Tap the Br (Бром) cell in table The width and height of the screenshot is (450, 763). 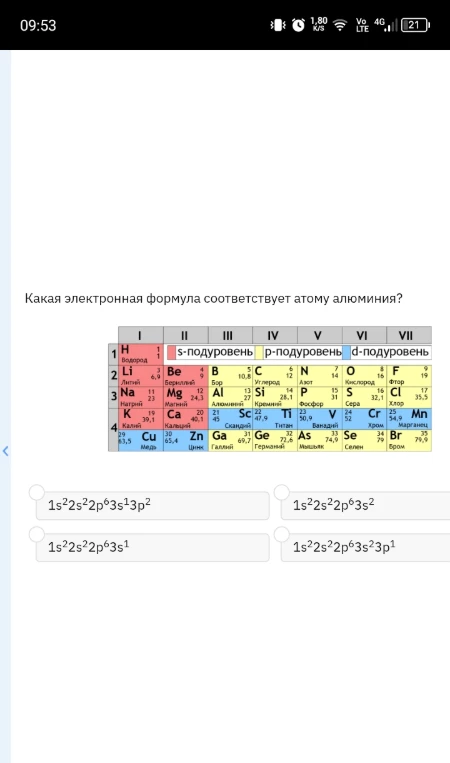click(409, 440)
